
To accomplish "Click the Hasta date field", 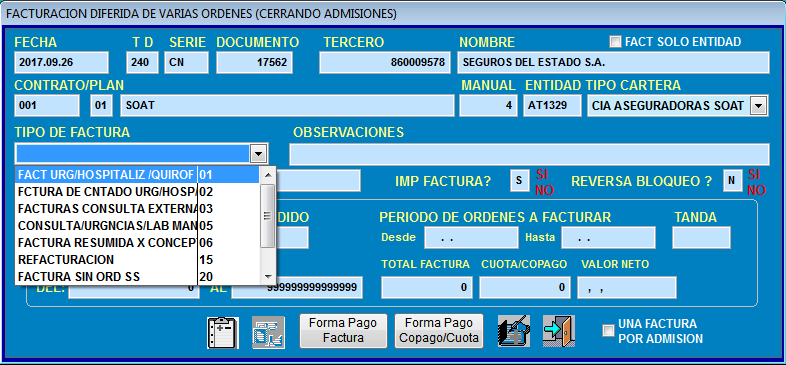I will 608,238.
